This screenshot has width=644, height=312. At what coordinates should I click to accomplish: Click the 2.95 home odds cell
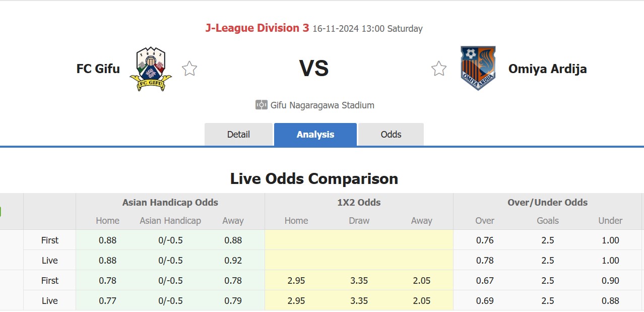(296, 281)
